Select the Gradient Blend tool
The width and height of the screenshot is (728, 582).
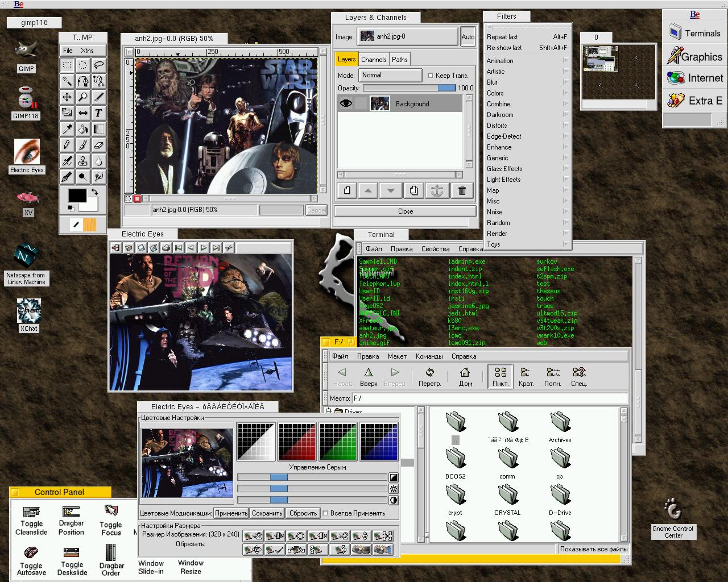pos(99,129)
